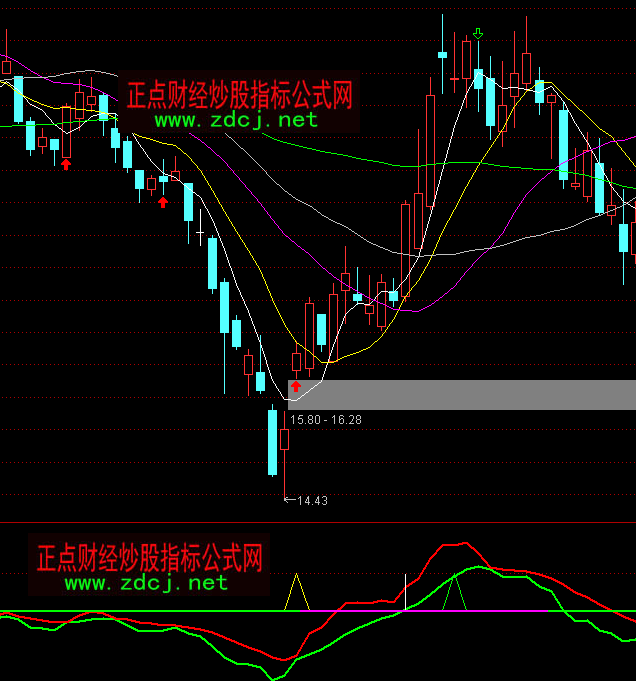Click the green down arrow sell signal
The height and width of the screenshot is (681, 636).
coord(479,34)
